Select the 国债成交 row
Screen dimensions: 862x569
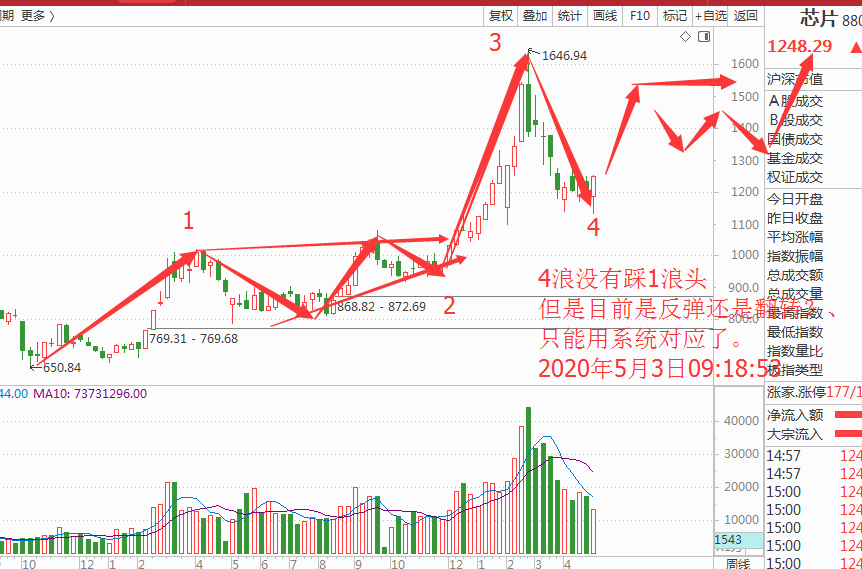[795, 139]
